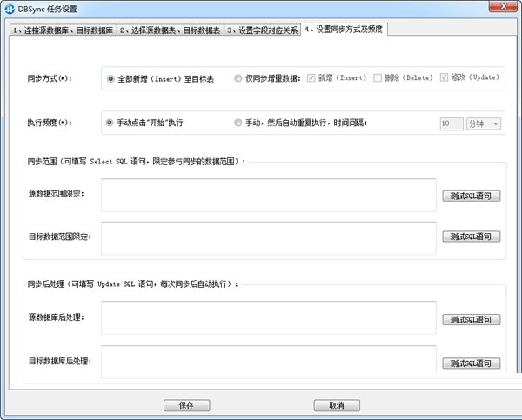Image resolution: width=522 pixels, height=420 pixels.
Task: Switch to tab 1 连接源数据库、目标数据库
Action: coord(63,30)
